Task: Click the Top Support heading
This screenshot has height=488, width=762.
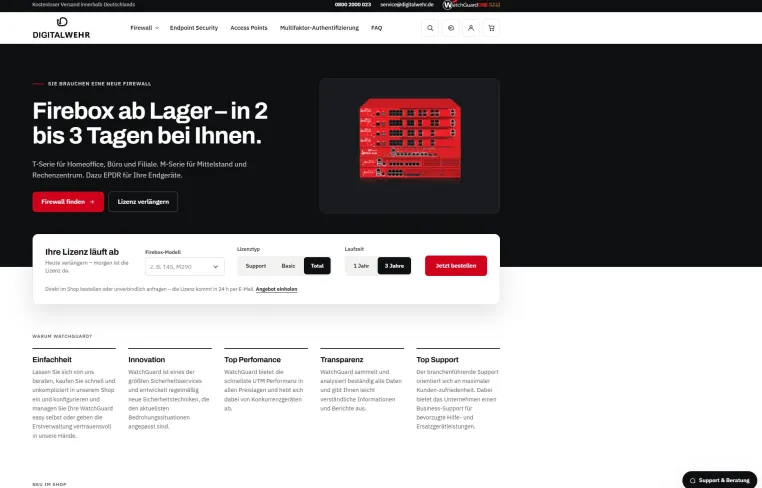Action: (x=437, y=360)
